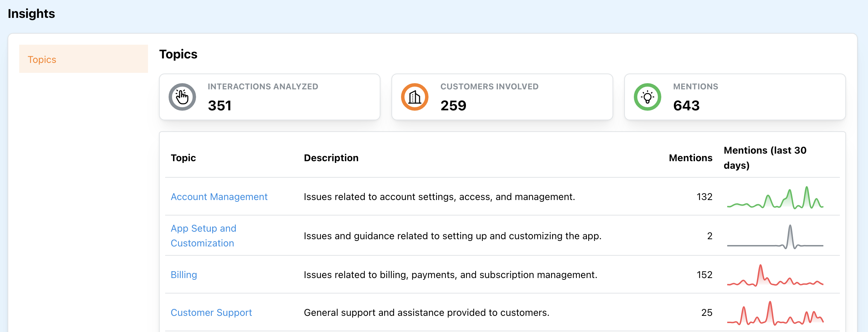Open the App Setup and Customization link
The image size is (868, 332).
pos(203,236)
